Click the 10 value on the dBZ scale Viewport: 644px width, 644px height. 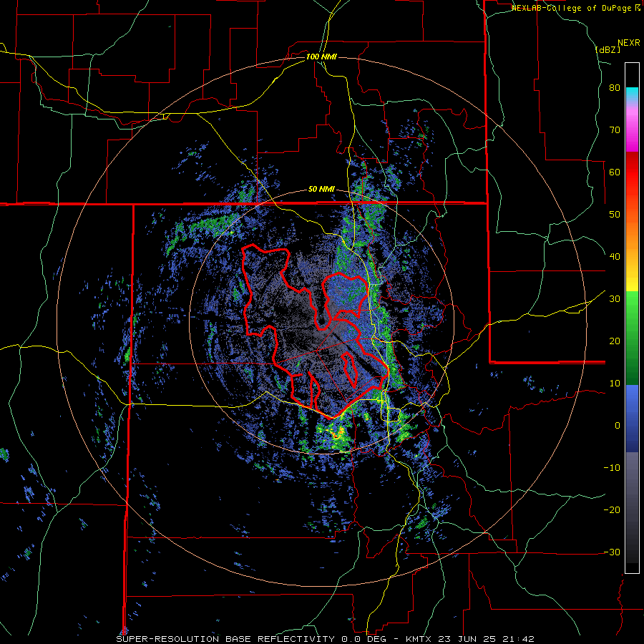point(615,384)
